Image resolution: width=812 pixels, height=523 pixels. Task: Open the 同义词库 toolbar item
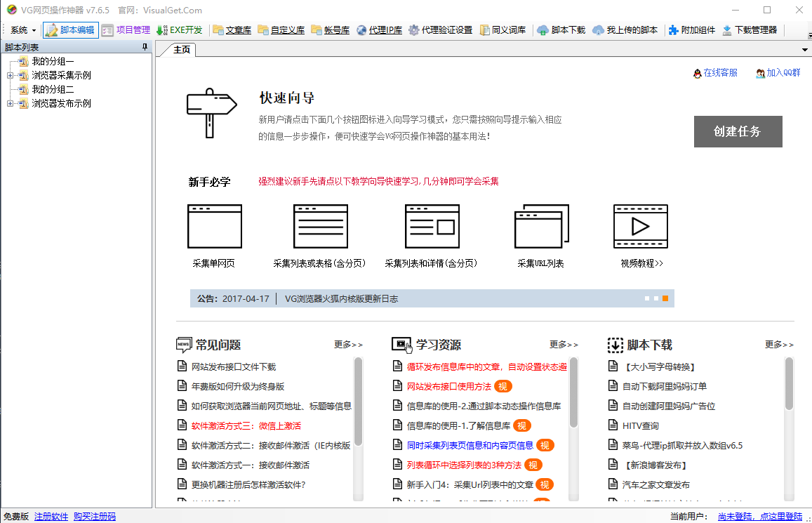click(502, 30)
